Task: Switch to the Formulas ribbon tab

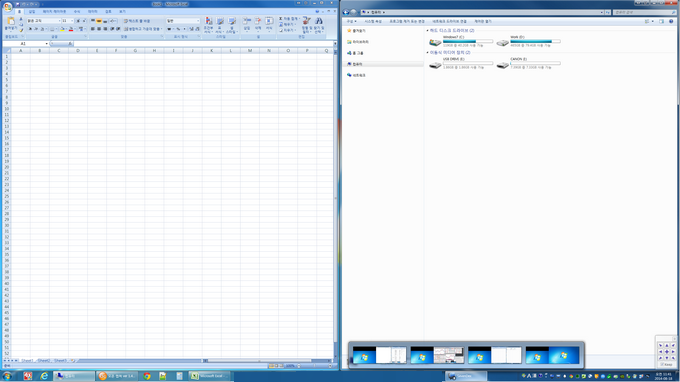Action: [77, 12]
